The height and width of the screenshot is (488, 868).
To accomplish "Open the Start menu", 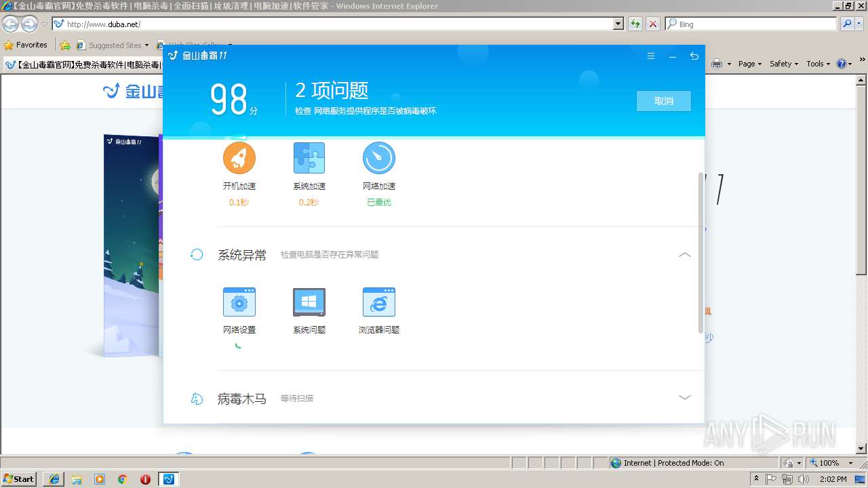I will click(18, 479).
